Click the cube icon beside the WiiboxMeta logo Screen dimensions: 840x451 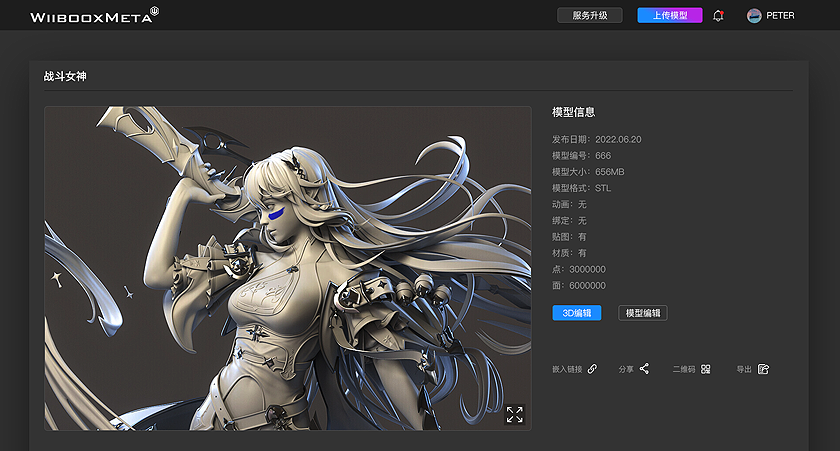(x=154, y=12)
